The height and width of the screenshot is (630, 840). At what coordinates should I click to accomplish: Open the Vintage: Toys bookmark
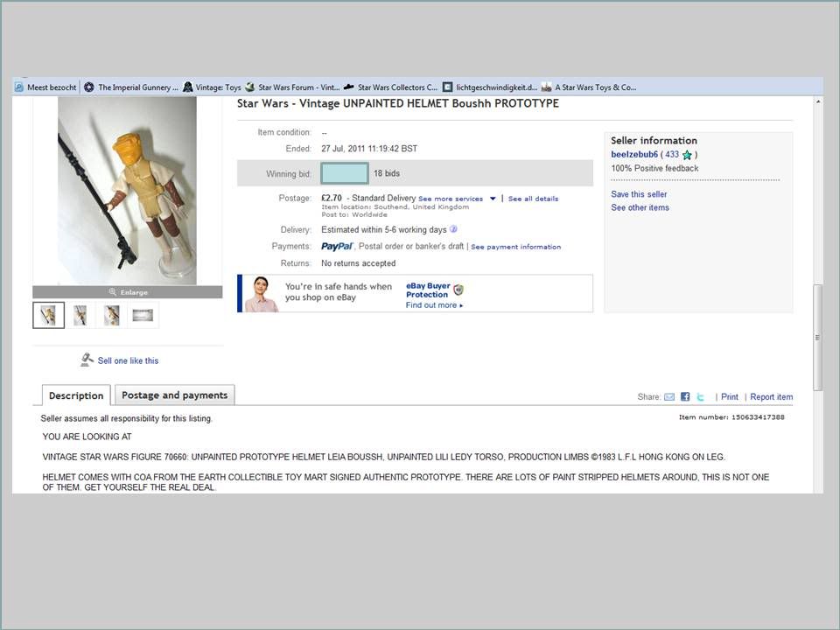212,87
